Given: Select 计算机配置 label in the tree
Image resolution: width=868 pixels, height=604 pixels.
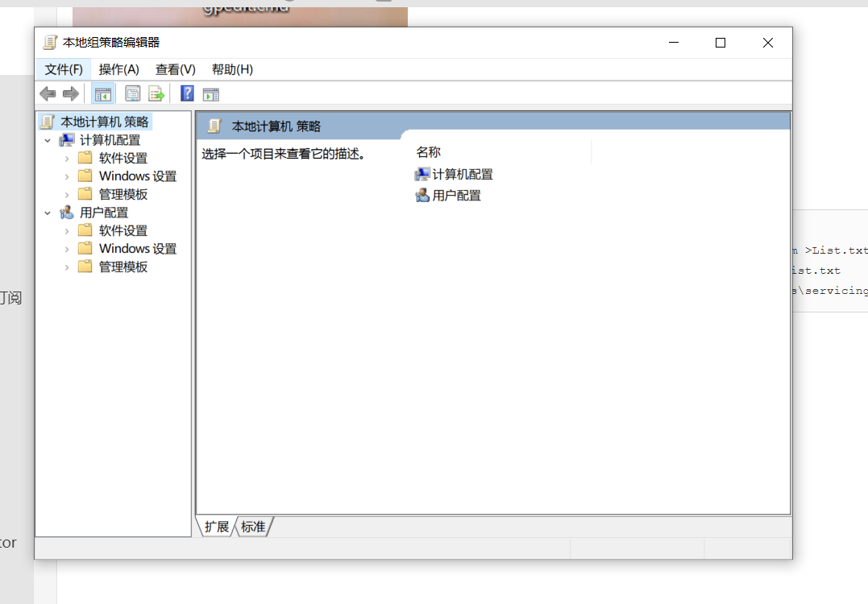Looking at the screenshot, I should (110, 140).
